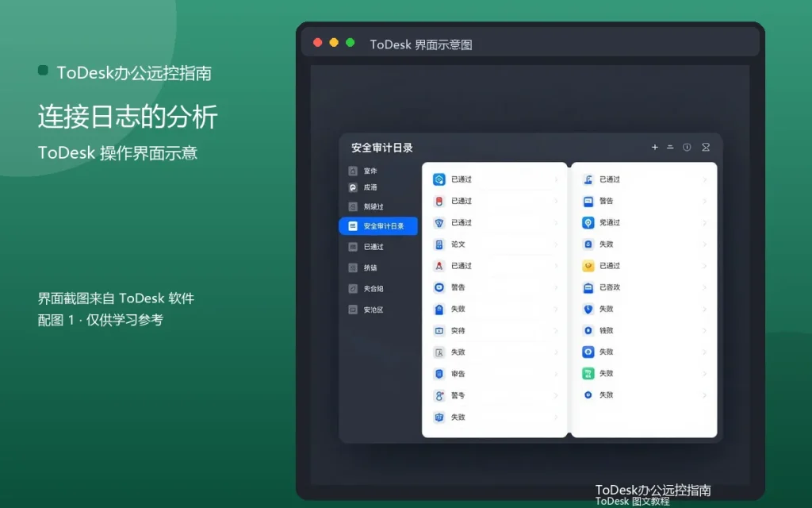The height and width of the screenshot is (508, 812).
Task: Click the plus icon in 安全审计日录 header
Action: pos(654,147)
